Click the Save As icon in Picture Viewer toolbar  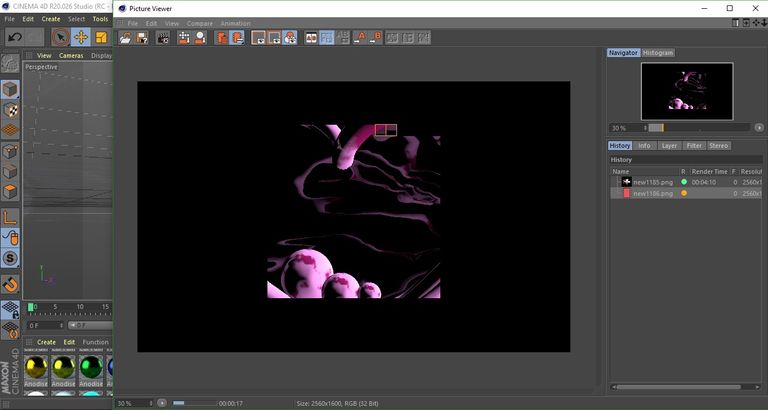click(142, 38)
